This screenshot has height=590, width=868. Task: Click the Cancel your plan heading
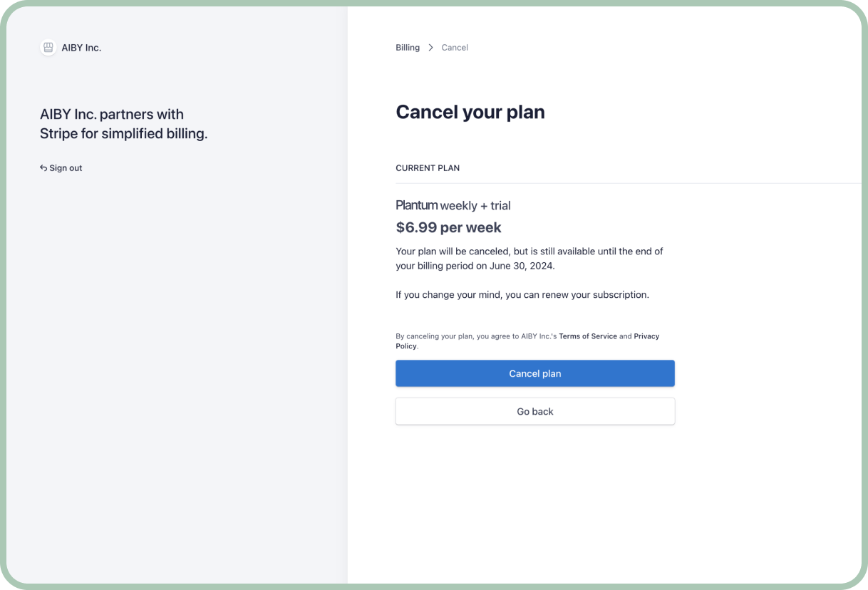click(470, 112)
